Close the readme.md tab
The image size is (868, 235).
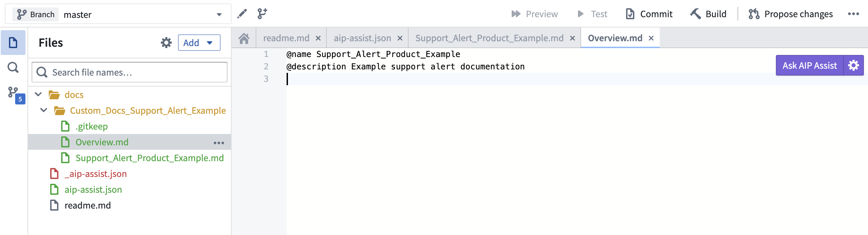click(x=318, y=38)
